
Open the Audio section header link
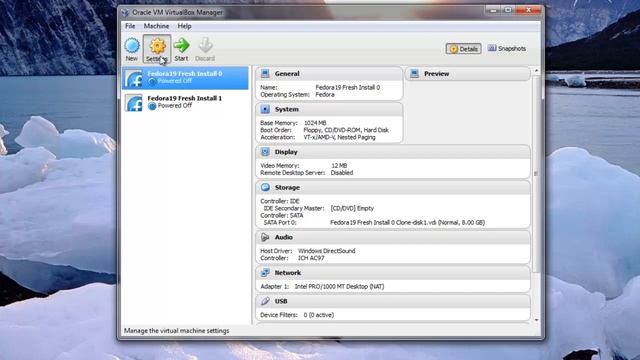[x=284, y=237]
